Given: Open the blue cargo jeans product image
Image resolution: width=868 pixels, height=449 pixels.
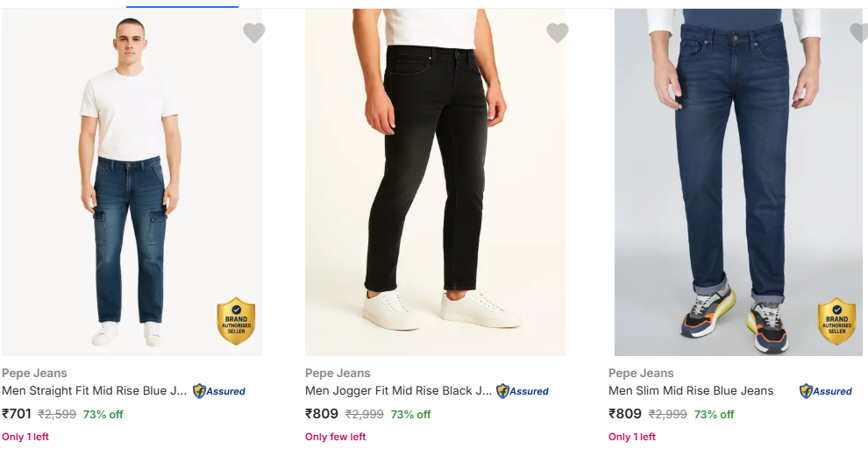Looking at the screenshot, I should click(x=132, y=182).
